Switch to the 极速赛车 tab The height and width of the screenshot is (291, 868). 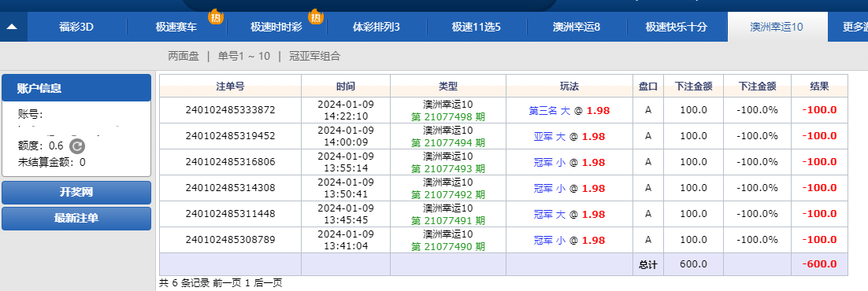[x=176, y=27]
